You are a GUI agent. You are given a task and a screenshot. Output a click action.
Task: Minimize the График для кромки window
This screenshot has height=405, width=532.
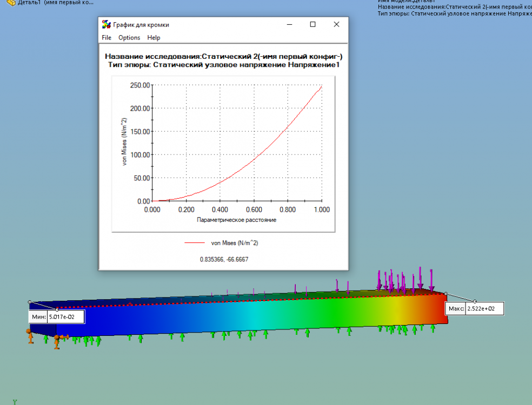pos(289,24)
